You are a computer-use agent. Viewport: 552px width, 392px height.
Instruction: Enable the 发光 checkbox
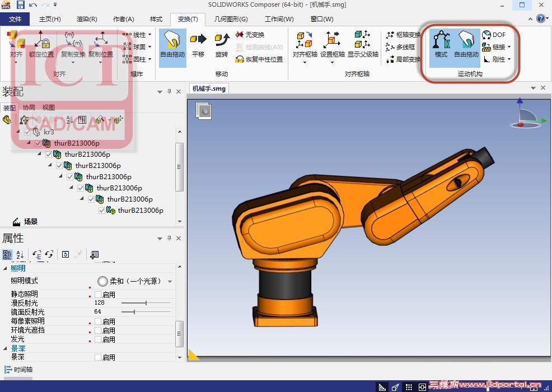point(98,339)
